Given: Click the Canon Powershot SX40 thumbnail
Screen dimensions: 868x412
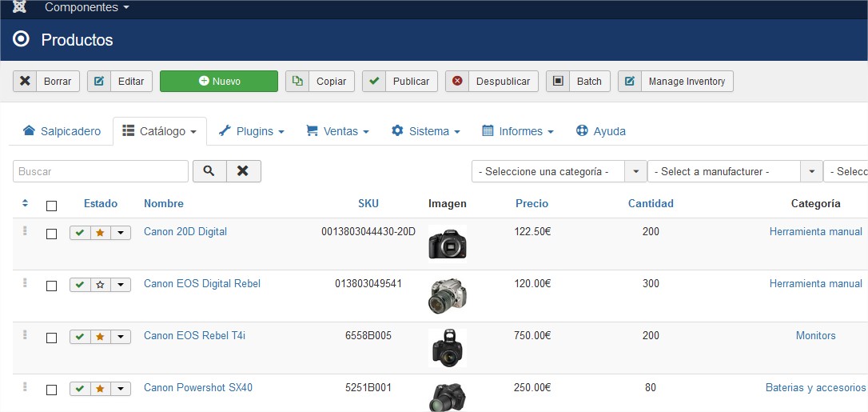Looking at the screenshot, I should click(448, 397).
